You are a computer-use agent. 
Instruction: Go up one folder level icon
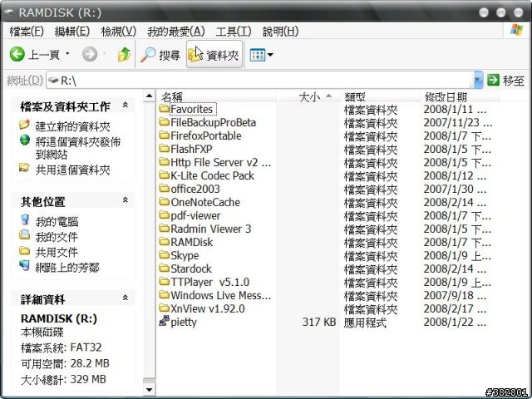(124, 54)
